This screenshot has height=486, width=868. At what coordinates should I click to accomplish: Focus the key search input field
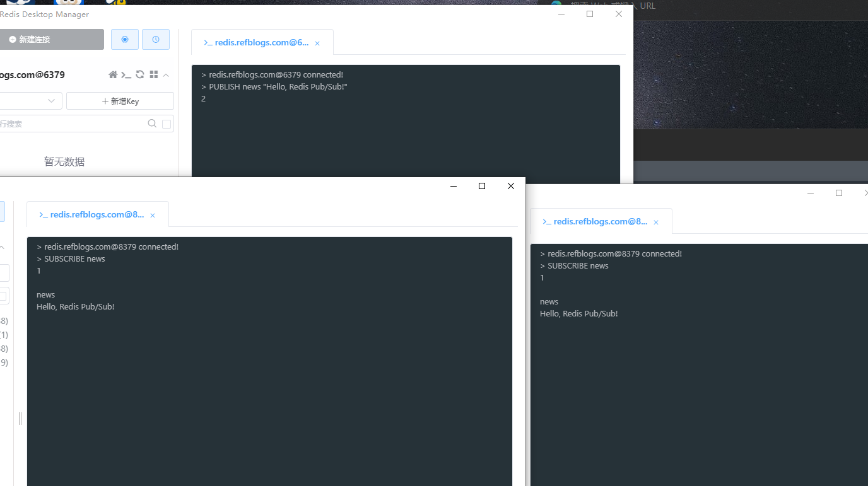[69, 124]
